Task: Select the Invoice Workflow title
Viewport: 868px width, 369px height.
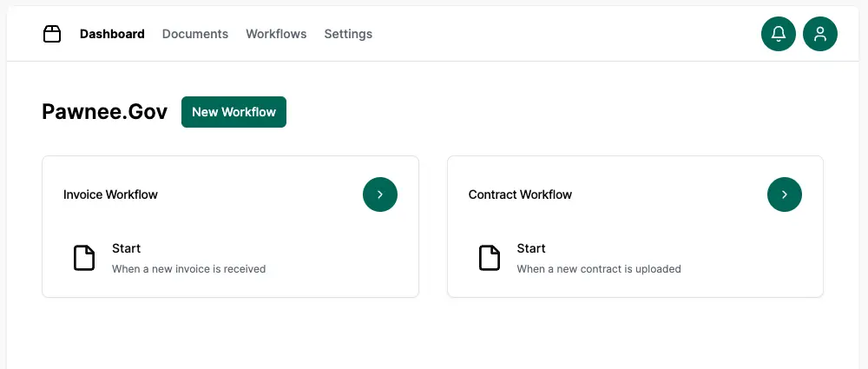Action: 110,194
